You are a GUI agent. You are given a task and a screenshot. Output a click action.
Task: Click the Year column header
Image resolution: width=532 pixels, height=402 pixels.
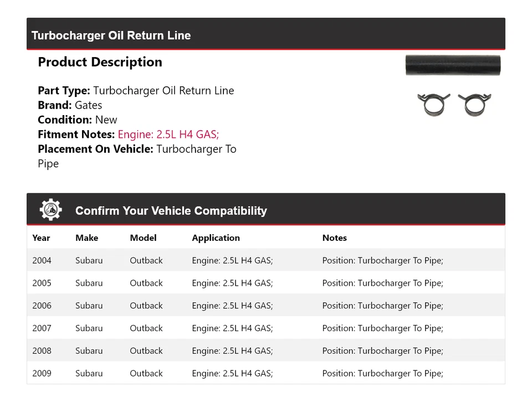41,238
